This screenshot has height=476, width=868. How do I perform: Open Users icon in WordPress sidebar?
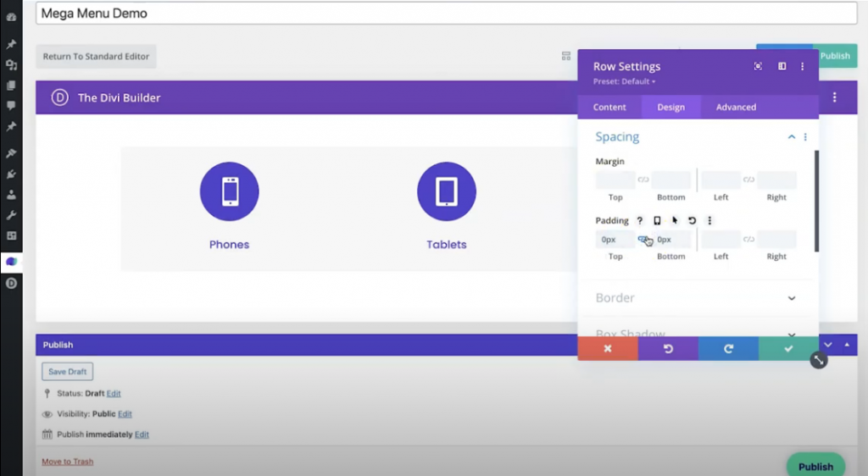(x=11, y=195)
